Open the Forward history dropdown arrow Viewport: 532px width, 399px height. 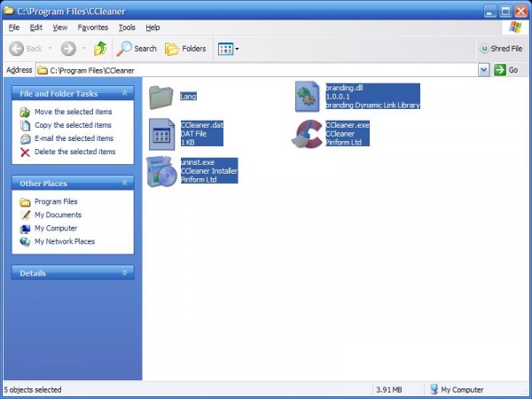pyautogui.click(x=84, y=49)
